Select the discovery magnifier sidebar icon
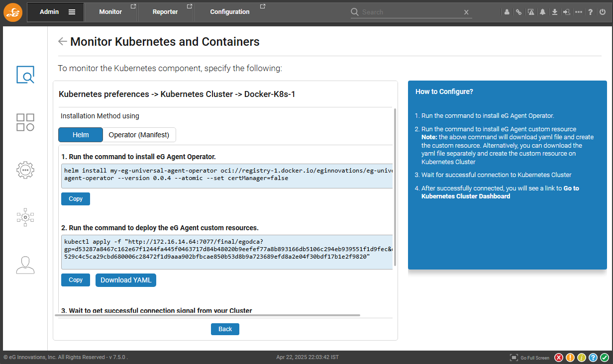 25,75
